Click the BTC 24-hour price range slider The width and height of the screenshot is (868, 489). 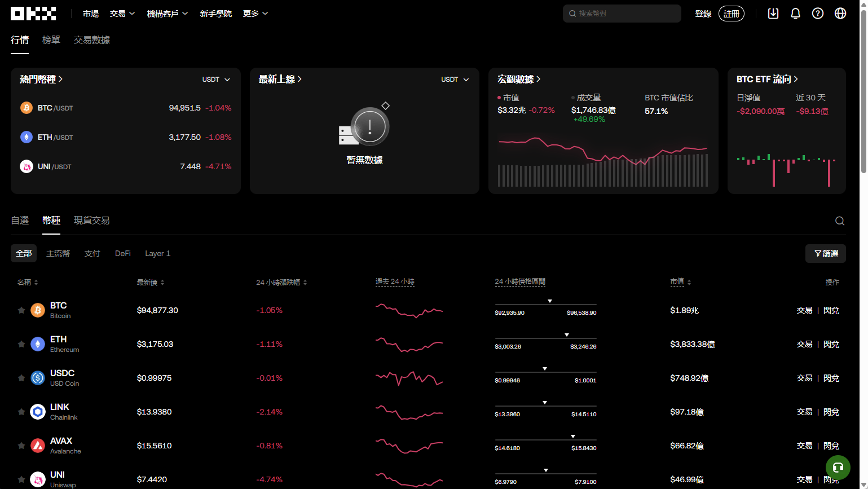(545, 305)
